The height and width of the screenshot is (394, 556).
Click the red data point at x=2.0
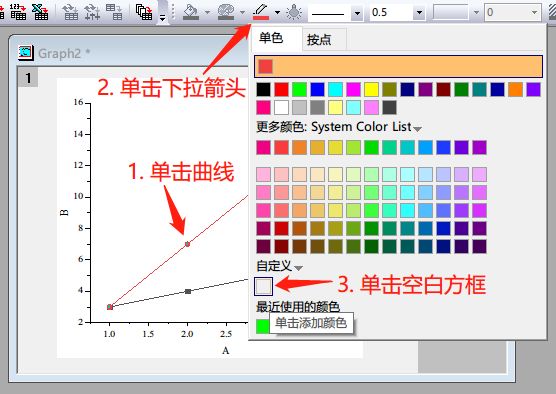(187, 244)
